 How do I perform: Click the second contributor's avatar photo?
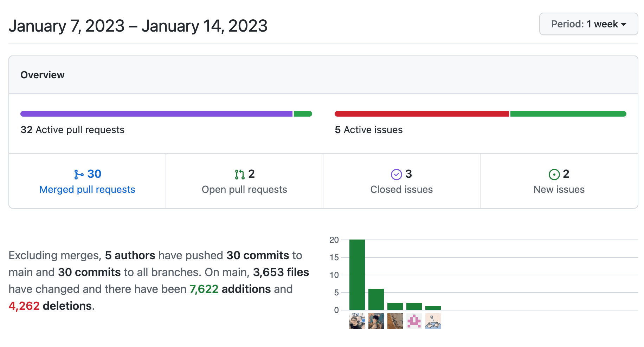376,321
